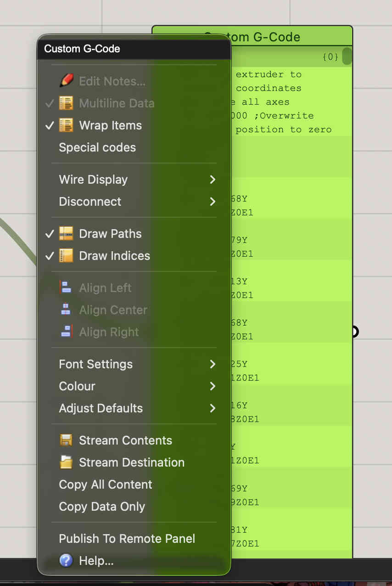Click the Draw Indices panel icon

tap(66, 256)
